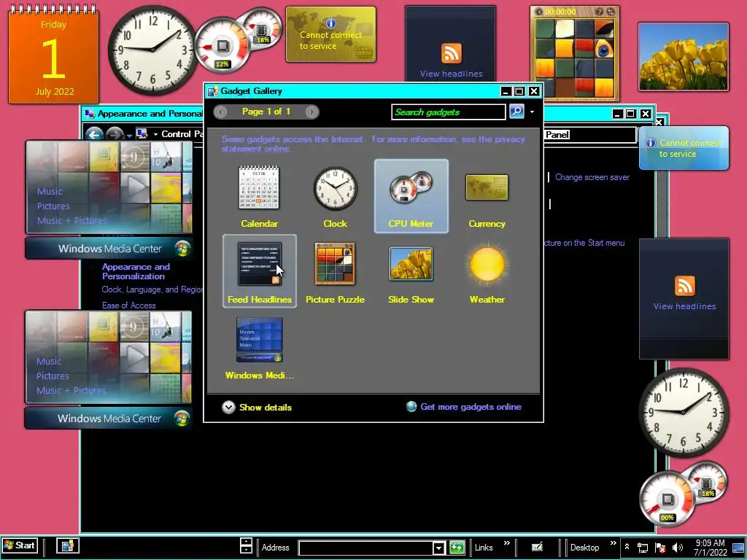Go to next gallery page arrow
This screenshot has height=560, width=747.
[311, 112]
